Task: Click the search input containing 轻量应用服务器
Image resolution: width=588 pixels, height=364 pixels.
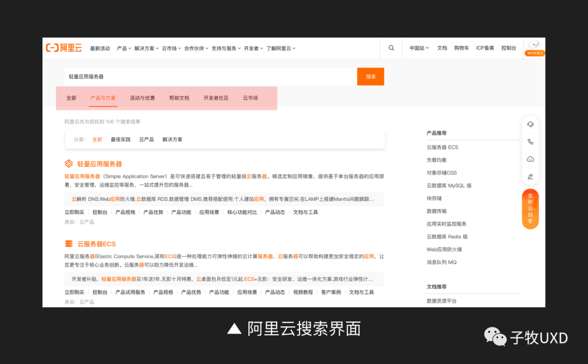Action: pyautogui.click(x=210, y=77)
